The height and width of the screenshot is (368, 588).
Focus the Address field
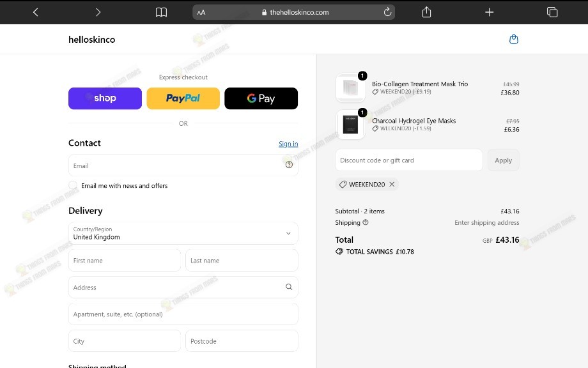pyautogui.click(x=183, y=287)
